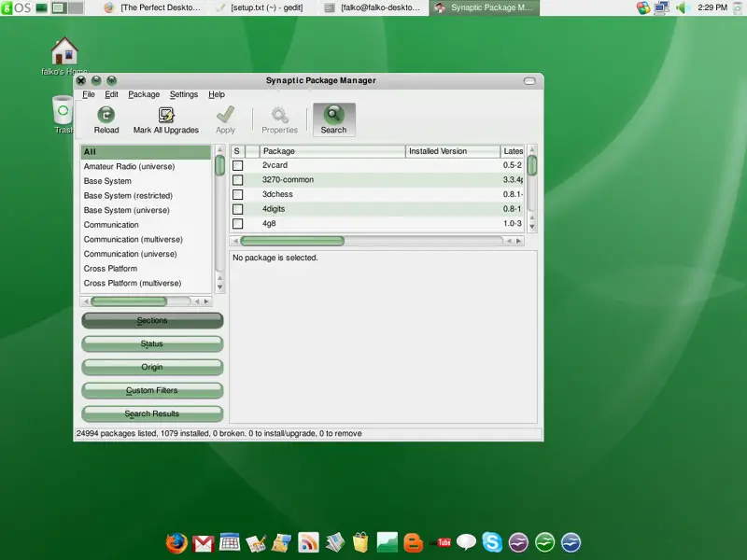The height and width of the screenshot is (560, 747).
Task: Select the Cross Platform (multiverse) section
Action: (x=146, y=284)
